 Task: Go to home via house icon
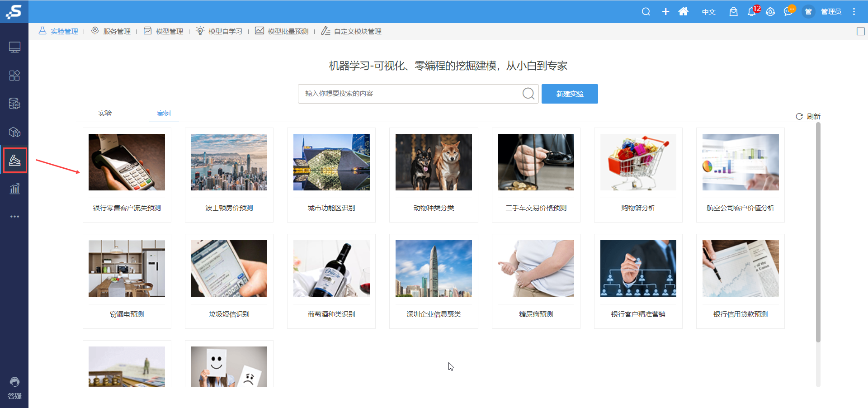[x=684, y=12]
